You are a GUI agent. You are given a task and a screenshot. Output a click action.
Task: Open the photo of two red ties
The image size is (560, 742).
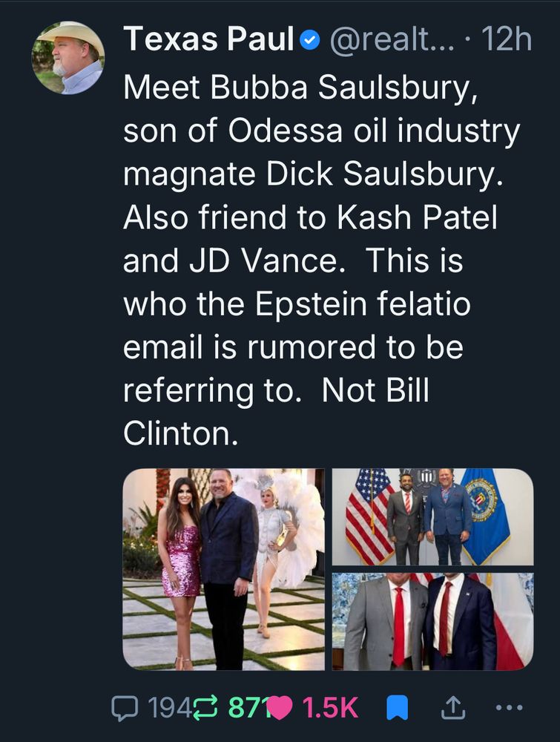click(432, 621)
